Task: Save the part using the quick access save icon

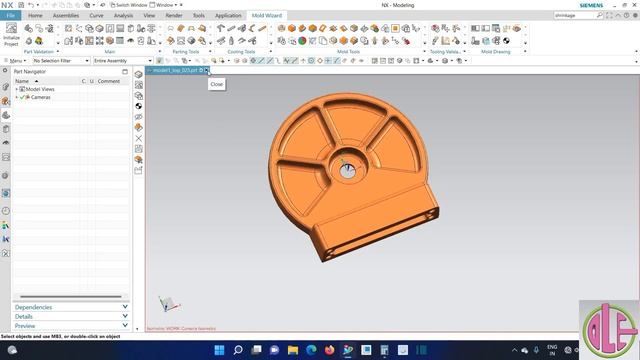Action: [x=21, y=5]
